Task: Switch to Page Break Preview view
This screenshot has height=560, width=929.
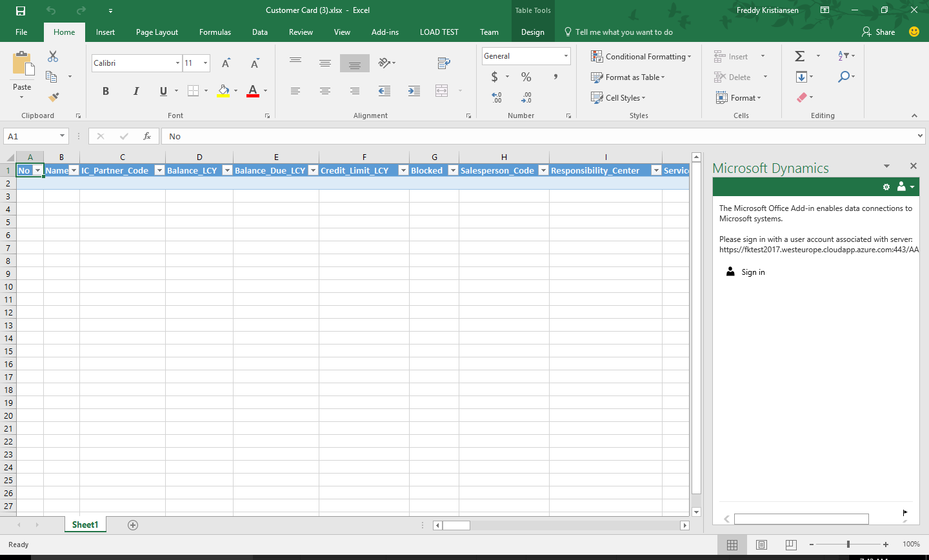Action: [792, 545]
